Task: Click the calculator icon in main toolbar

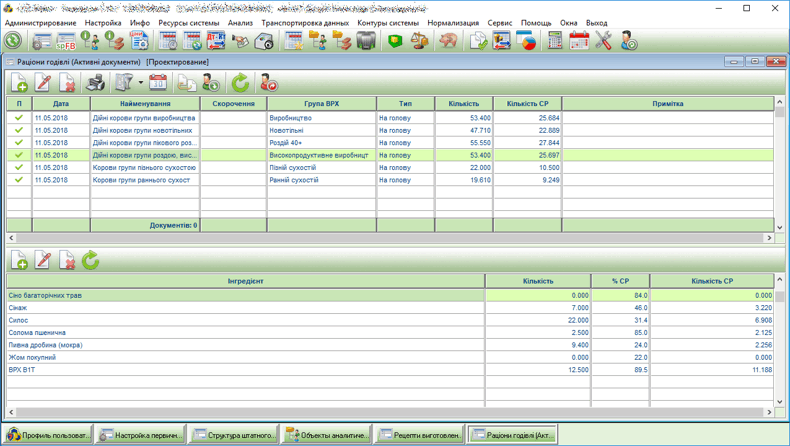Action: tap(555, 41)
